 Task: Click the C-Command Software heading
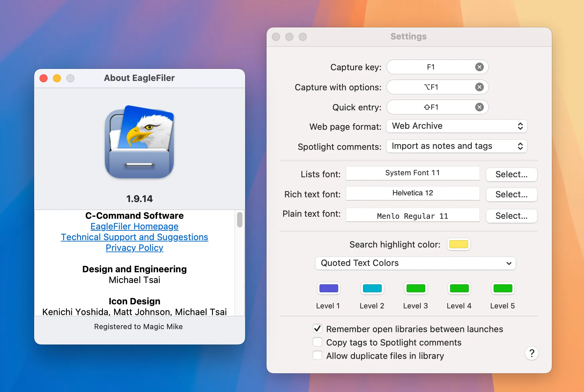click(x=134, y=216)
